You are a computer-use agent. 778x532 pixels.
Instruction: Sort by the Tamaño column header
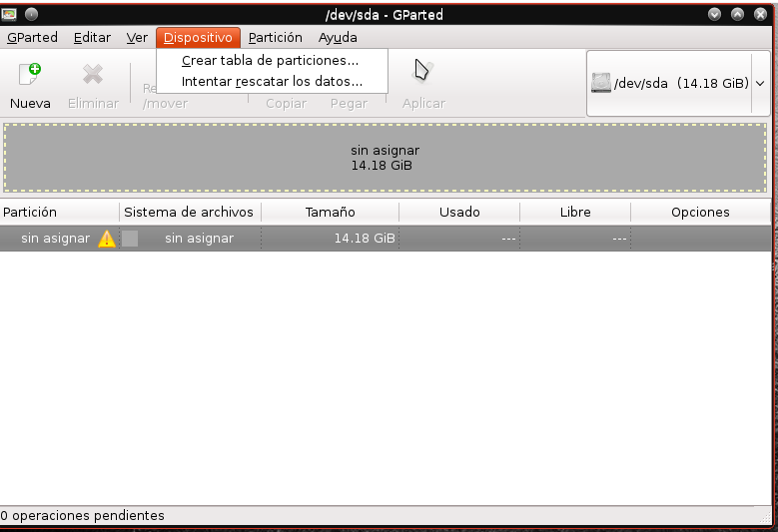click(x=330, y=212)
